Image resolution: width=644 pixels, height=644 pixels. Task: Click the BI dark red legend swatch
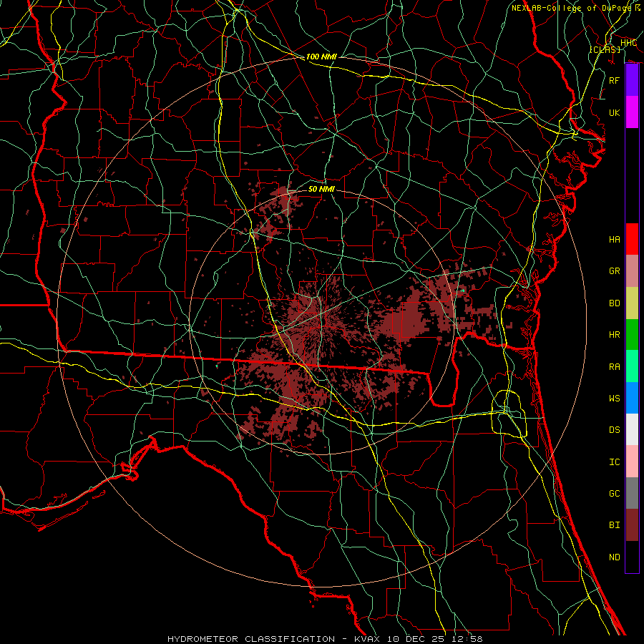632,525
